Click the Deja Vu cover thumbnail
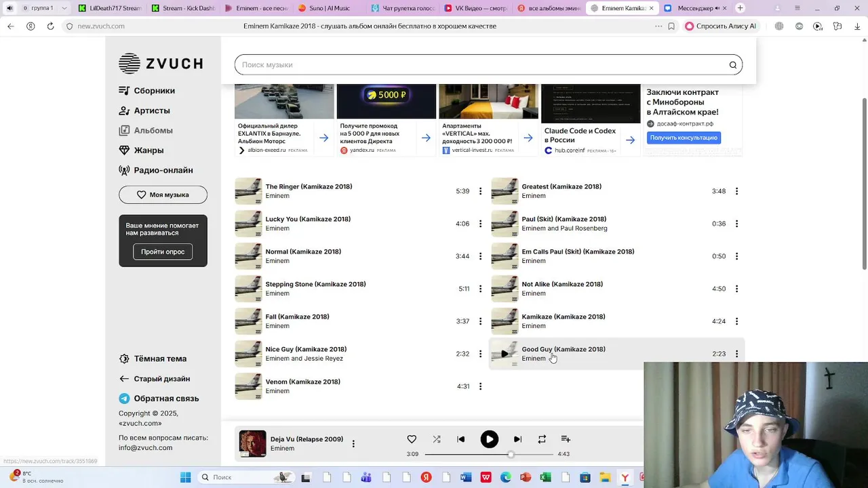 [x=252, y=444]
